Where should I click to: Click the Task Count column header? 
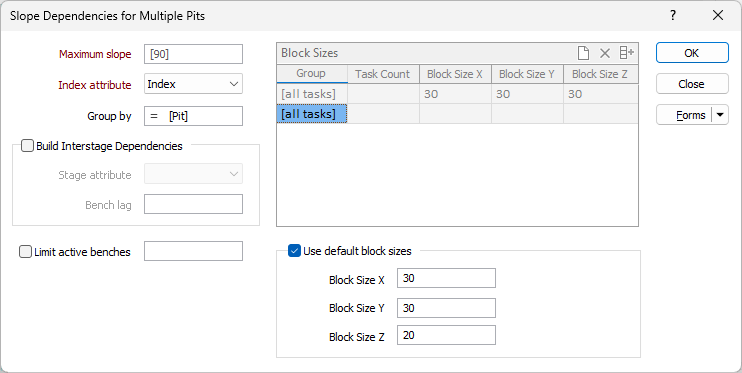click(x=383, y=74)
